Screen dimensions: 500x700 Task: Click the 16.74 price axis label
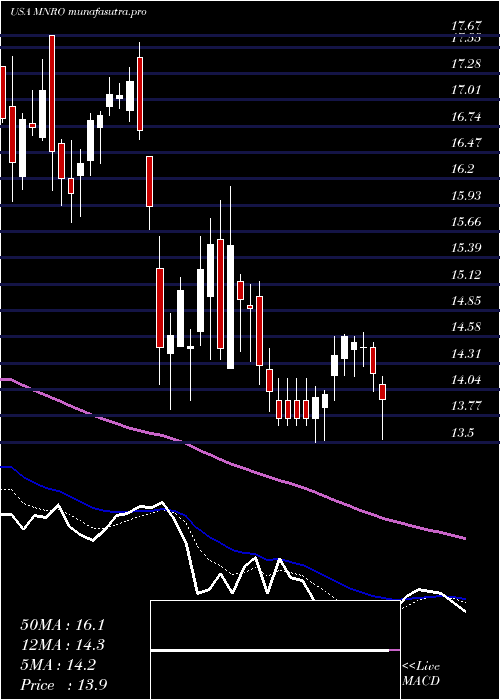point(466,117)
